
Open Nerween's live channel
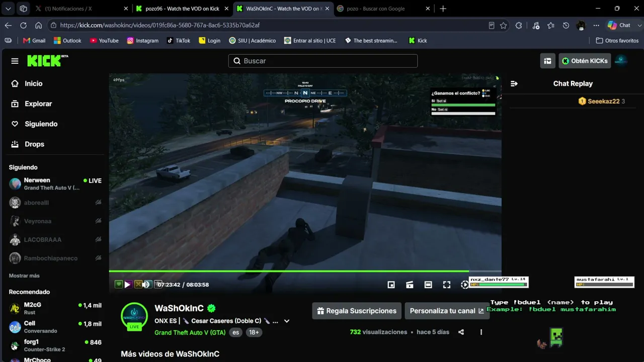click(55, 184)
